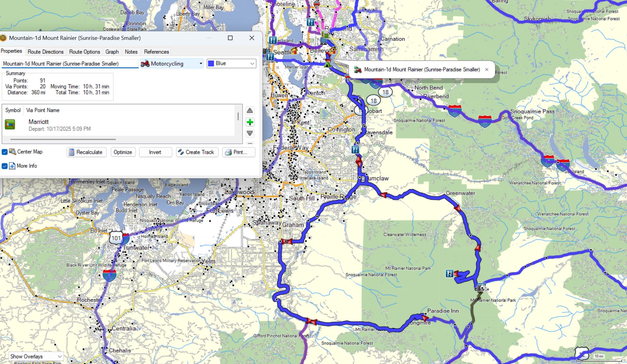Click restaurant waypoint icon west of Mt Rainier
This screenshot has height=364, width=627.
pyautogui.click(x=449, y=273)
